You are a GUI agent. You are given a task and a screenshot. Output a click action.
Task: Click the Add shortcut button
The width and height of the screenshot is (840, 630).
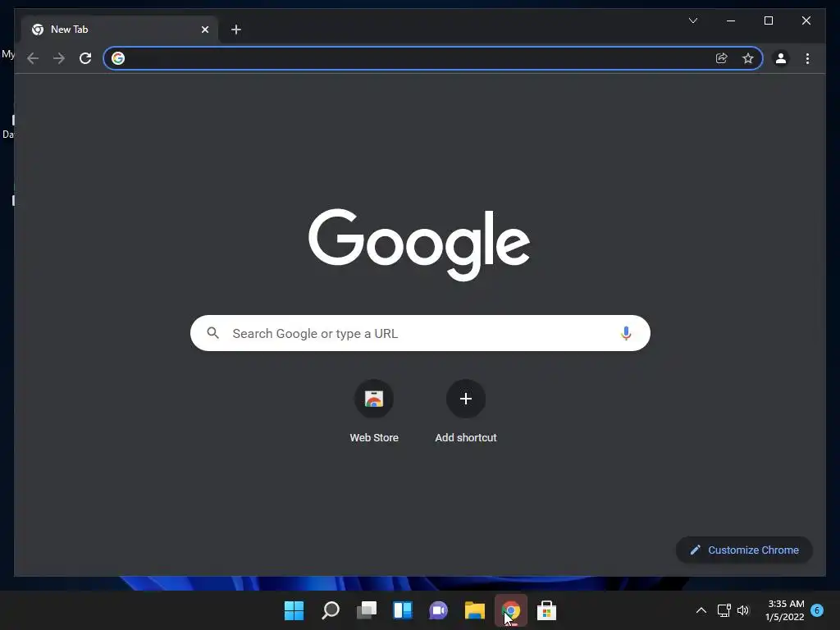pyautogui.click(x=466, y=412)
